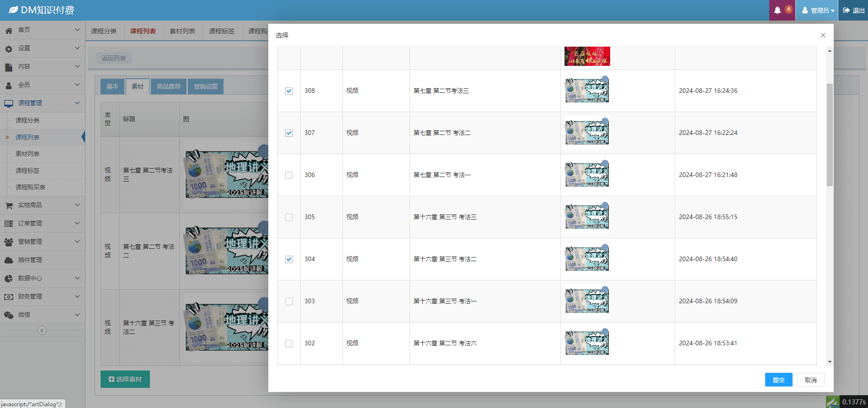This screenshot has width=868, height=408.
Task: Click the shopping cart icon for 实物商品
Action: 9,205
